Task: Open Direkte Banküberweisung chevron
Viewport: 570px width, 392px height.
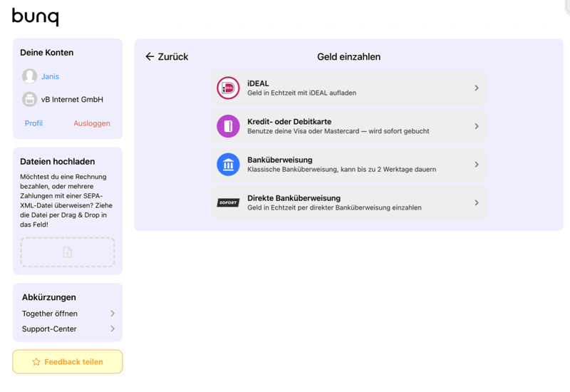Action: point(477,203)
